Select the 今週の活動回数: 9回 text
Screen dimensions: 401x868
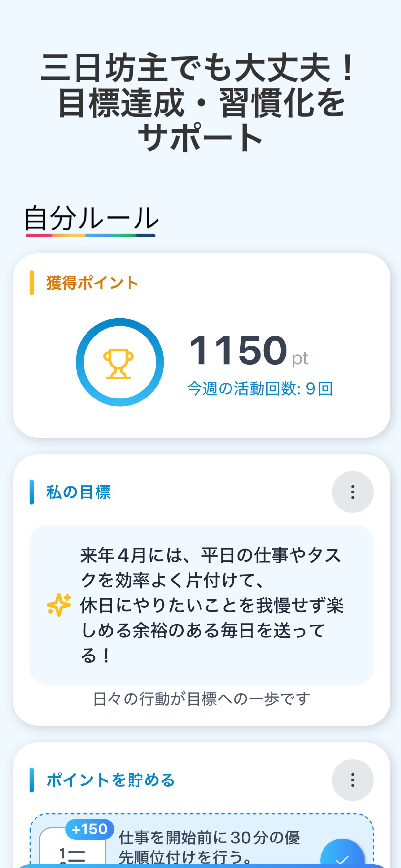point(260,388)
